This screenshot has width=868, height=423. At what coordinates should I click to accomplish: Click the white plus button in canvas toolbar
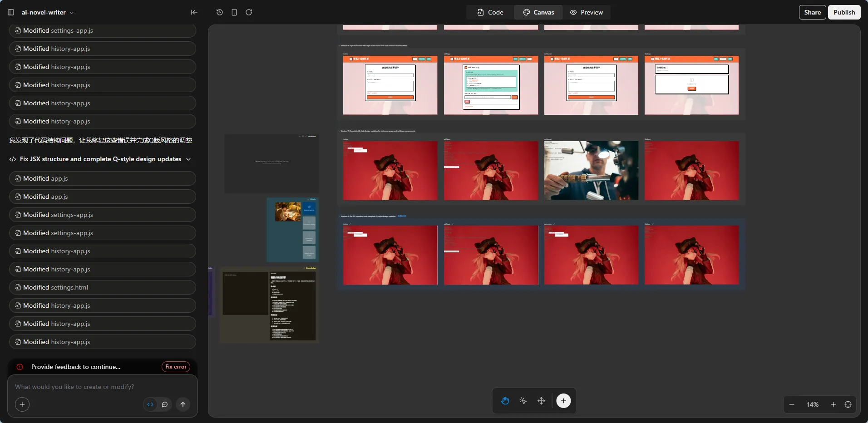pyautogui.click(x=563, y=401)
